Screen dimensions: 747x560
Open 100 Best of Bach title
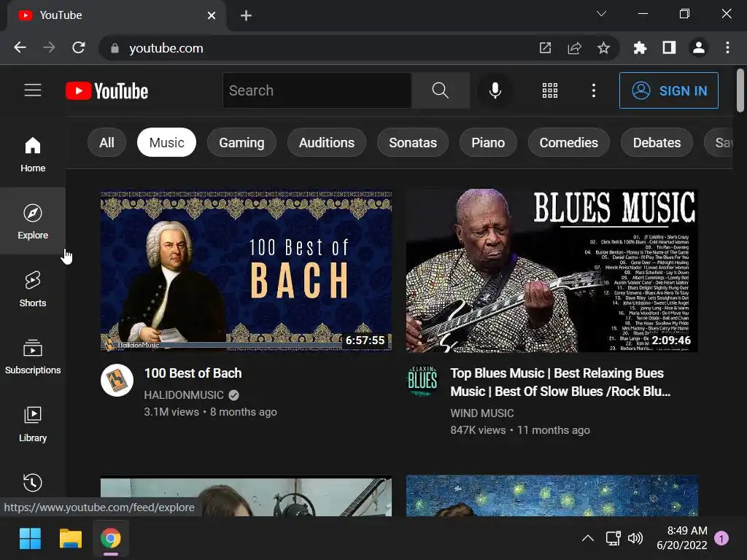(x=193, y=373)
